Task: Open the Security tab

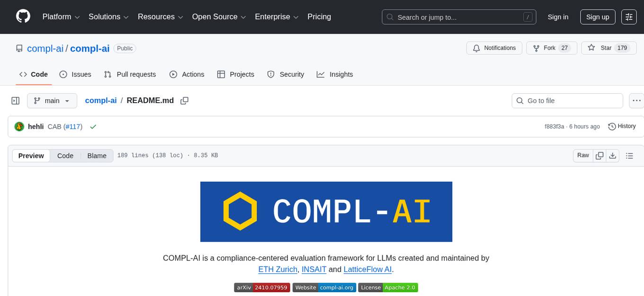Action: pos(286,74)
